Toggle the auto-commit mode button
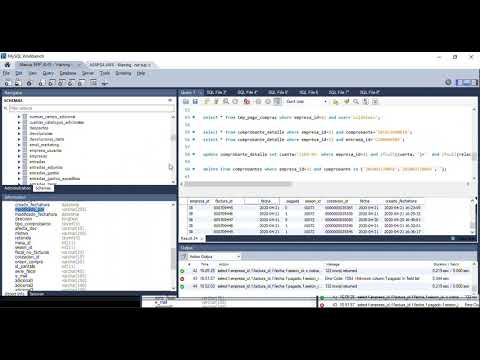The width and height of the screenshot is (480, 360). pyautogui.click(x=277, y=101)
